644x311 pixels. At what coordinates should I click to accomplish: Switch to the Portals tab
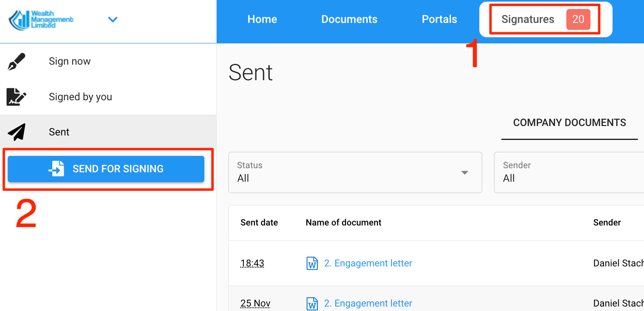439,19
